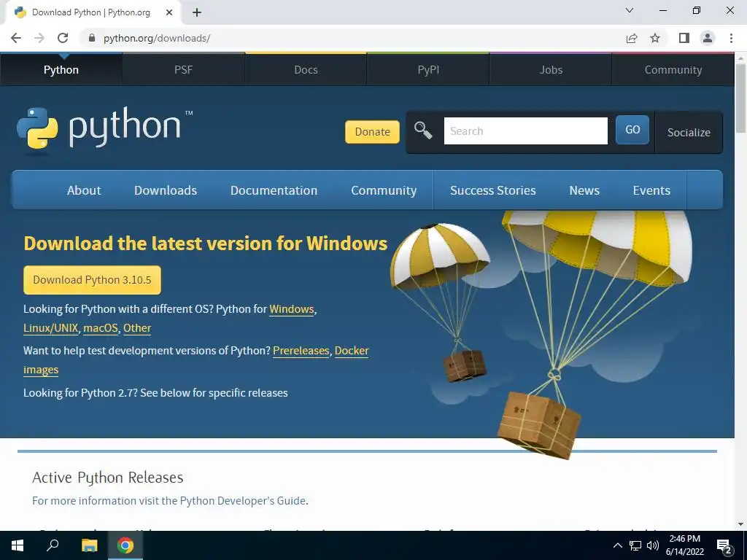Screen dimensions: 747x560
Task: Follow the Windows link
Action: 292,309
